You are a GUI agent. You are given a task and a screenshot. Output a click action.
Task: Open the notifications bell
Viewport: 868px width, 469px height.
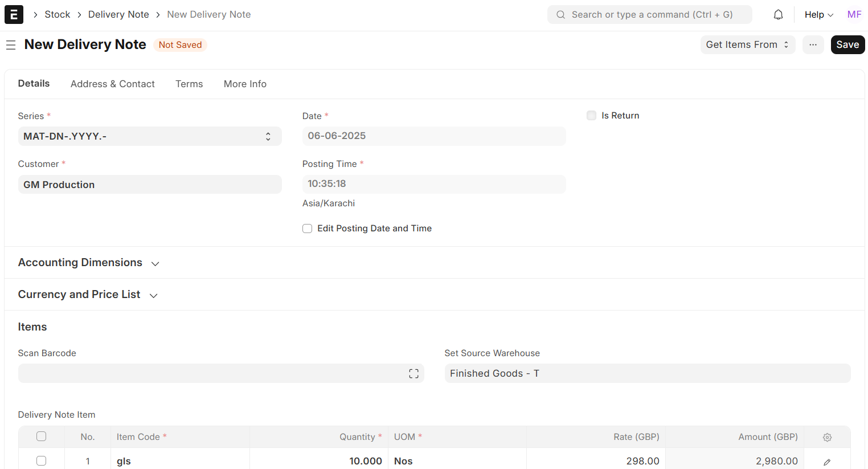pyautogui.click(x=778, y=15)
